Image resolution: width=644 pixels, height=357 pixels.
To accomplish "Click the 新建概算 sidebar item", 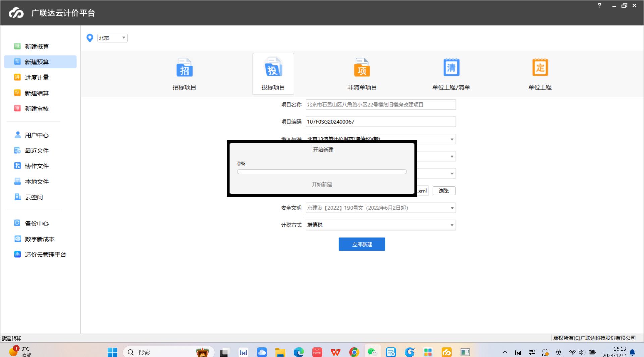I will pyautogui.click(x=40, y=46).
